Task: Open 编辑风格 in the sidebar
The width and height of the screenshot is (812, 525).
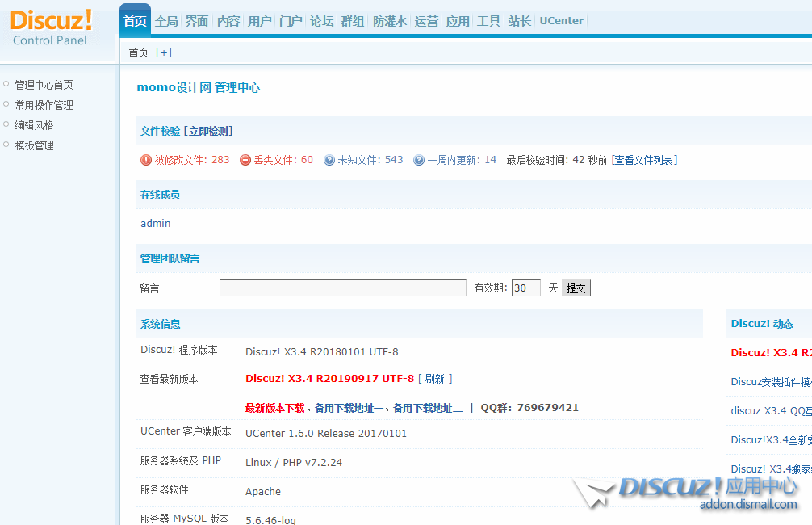Action: pyautogui.click(x=34, y=125)
